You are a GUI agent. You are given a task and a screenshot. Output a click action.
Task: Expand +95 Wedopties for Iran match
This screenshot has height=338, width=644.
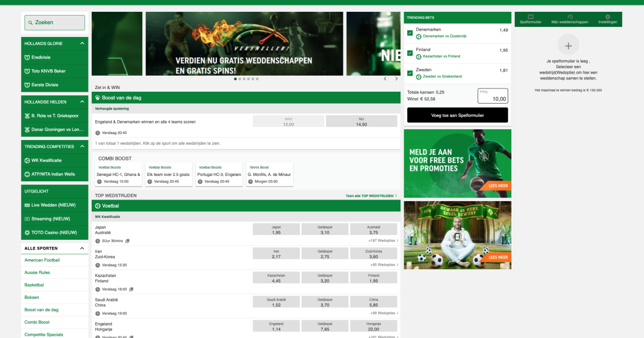384,265
